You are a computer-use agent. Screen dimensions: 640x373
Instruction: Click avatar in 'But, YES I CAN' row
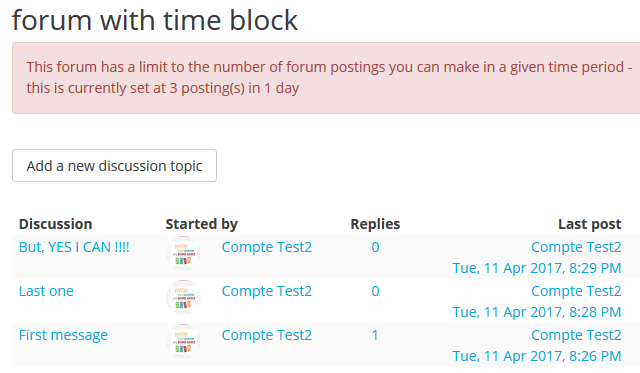click(x=183, y=254)
